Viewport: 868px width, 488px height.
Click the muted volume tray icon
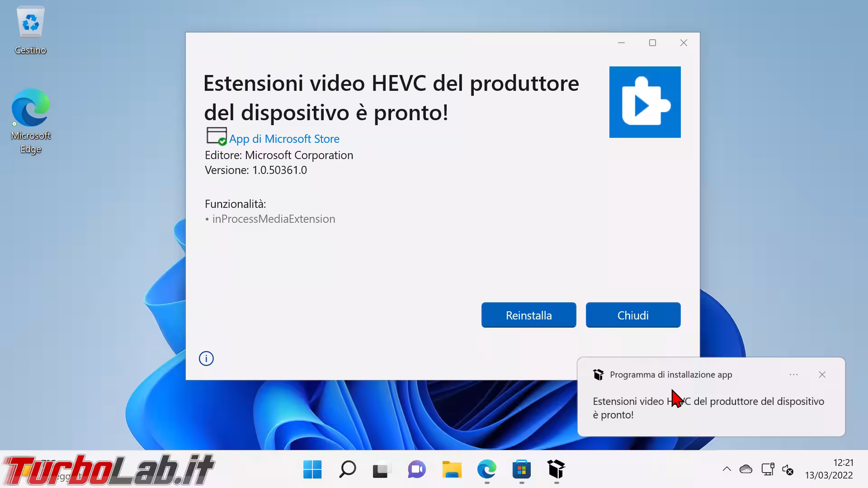tap(788, 470)
